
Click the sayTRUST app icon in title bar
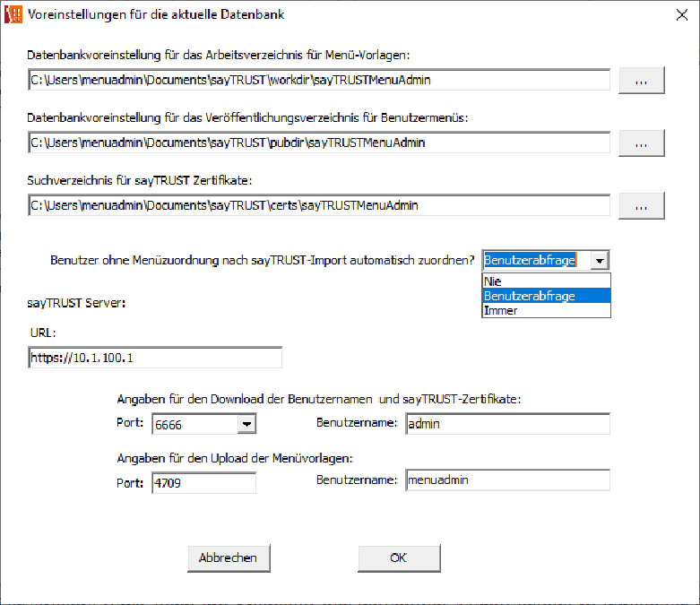coord(13,14)
